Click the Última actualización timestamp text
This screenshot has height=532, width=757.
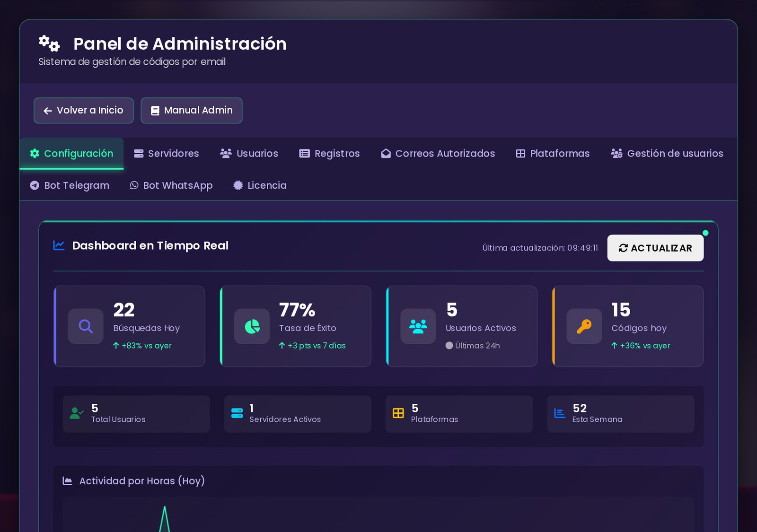540,248
